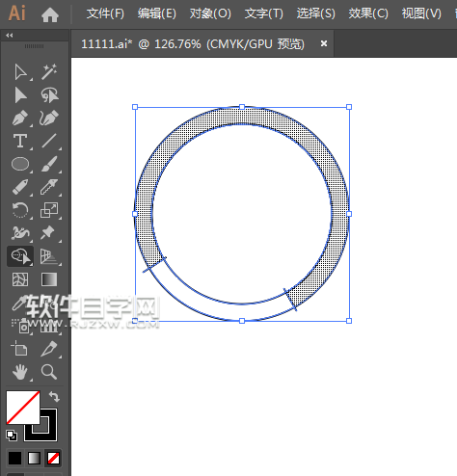Activate the Type tool

tap(20, 141)
